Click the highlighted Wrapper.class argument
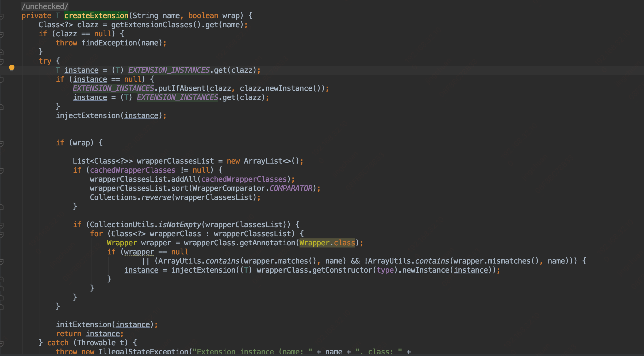The image size is (644, 356). pyautogui.click(x=327, y=243)
